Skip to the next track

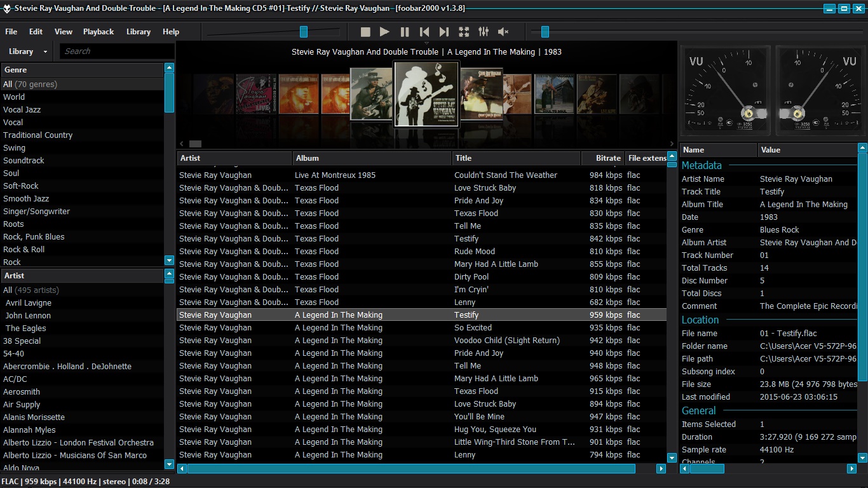click(444, 32)
